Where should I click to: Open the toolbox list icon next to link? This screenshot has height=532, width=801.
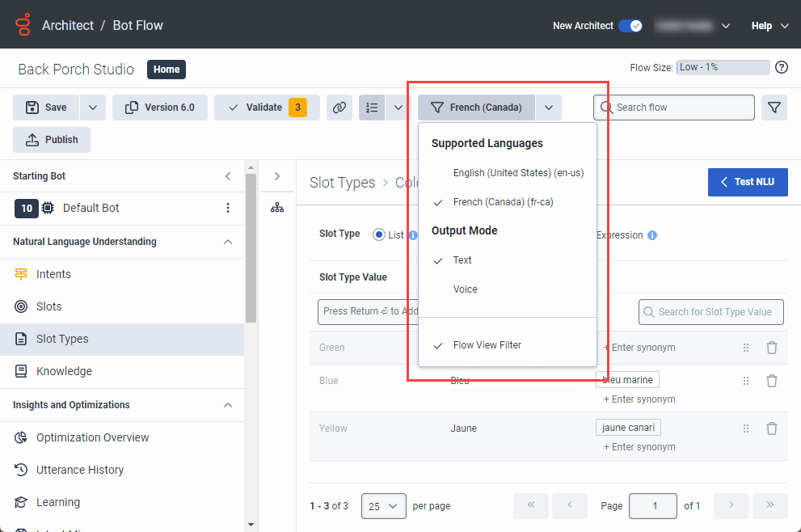pyautogui.click(x=372, y=107)
